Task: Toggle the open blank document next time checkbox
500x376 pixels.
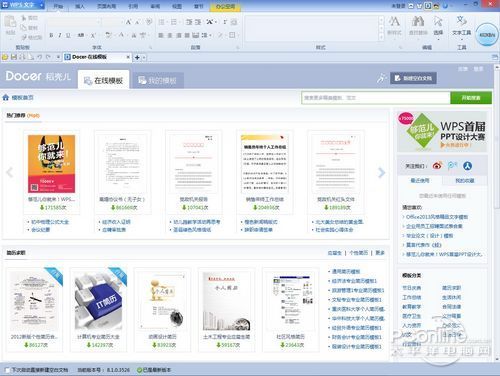Action: coord(7,370)
